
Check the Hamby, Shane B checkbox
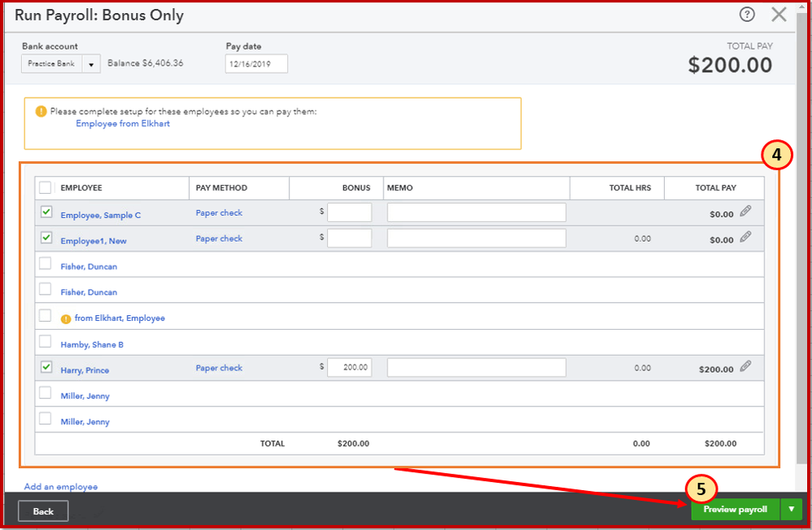click(x=45, y=341)
